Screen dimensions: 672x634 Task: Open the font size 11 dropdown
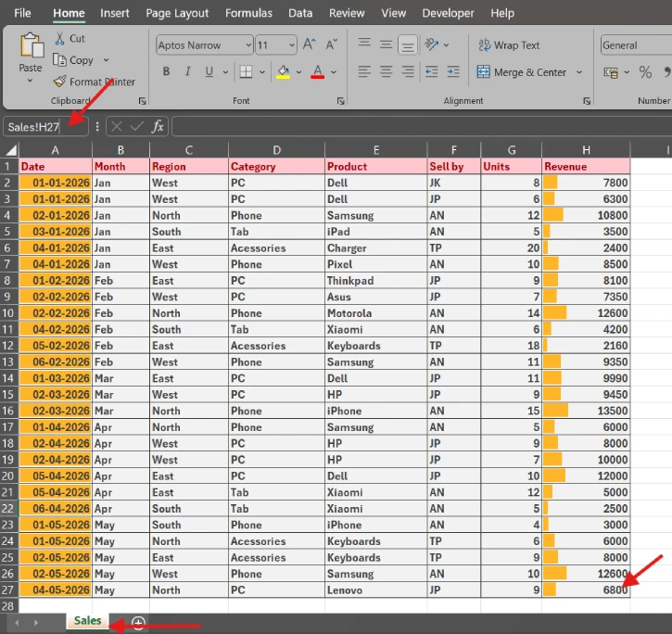[x=292, y=45]
